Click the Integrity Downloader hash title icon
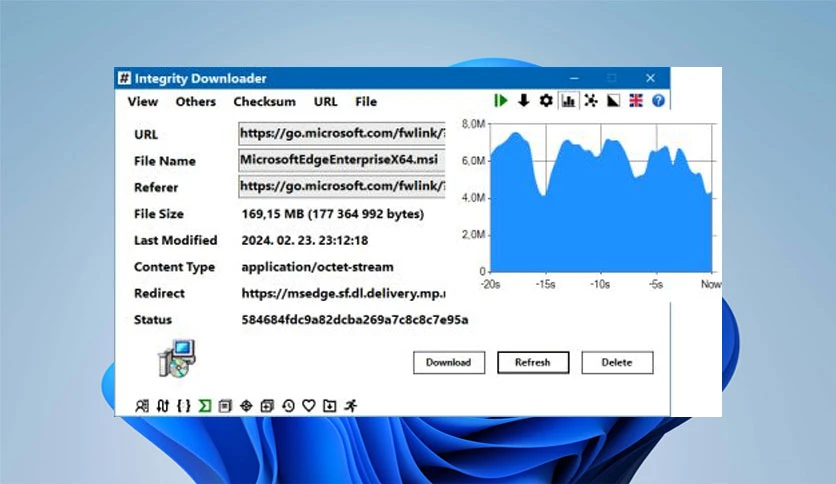This screenshot has height=484, width=836. pos(124,78)
